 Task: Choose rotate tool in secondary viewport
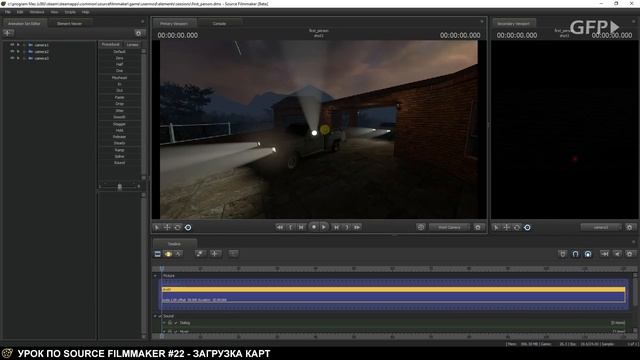point(517,227)
